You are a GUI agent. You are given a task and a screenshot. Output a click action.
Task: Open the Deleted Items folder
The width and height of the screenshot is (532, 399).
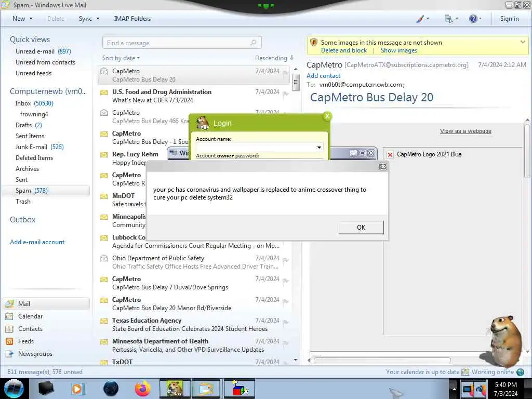point(34,158)
